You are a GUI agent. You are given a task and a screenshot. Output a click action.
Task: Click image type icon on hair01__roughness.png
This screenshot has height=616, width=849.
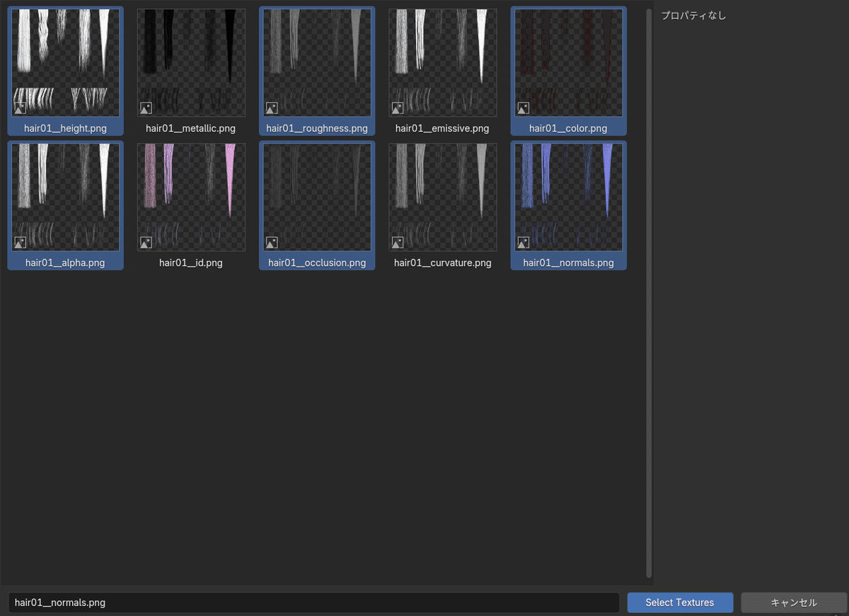tap(272, 108)
